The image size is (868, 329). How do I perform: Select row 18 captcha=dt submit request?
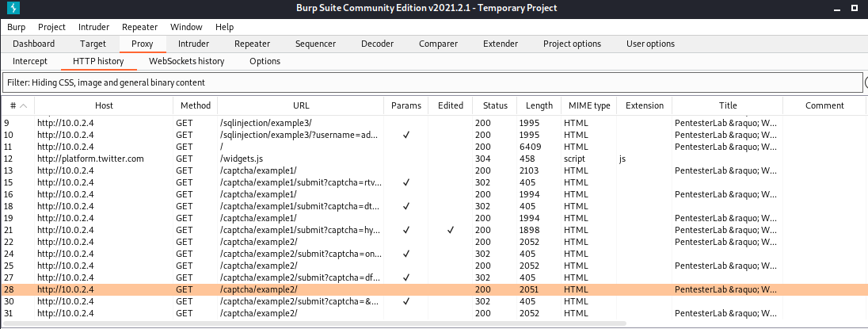pos(433,206)
